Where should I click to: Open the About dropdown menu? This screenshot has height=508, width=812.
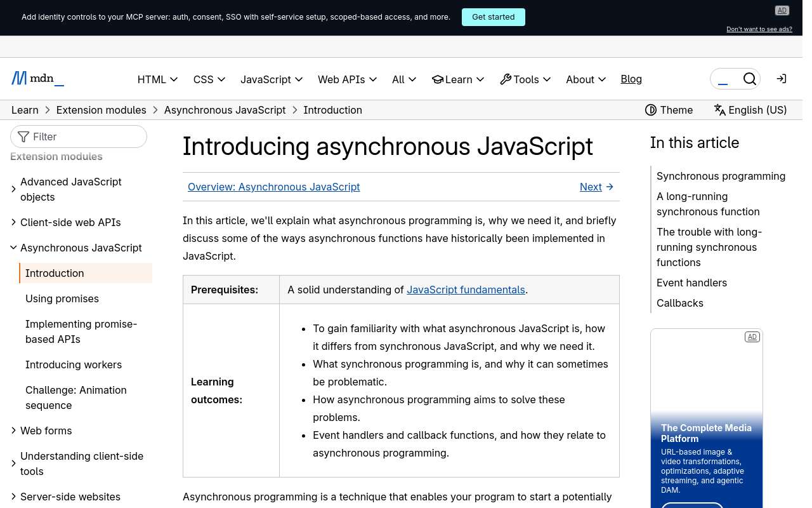click(x=586, y=79)
